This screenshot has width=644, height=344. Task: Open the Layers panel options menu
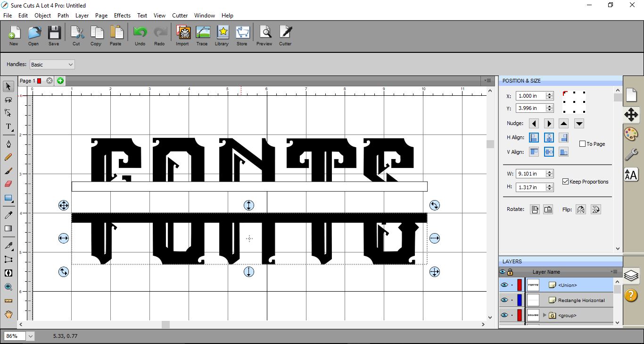pyautogui.click(x=614, y=272)
